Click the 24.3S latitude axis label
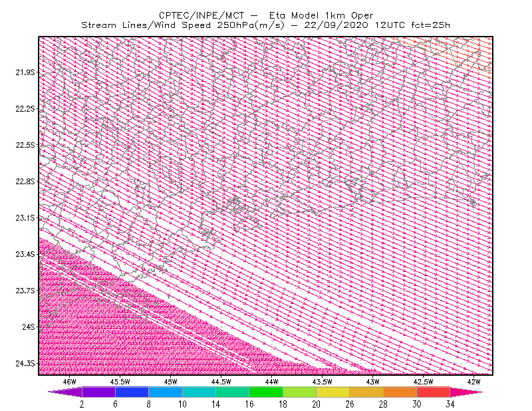 click(25, 364)
